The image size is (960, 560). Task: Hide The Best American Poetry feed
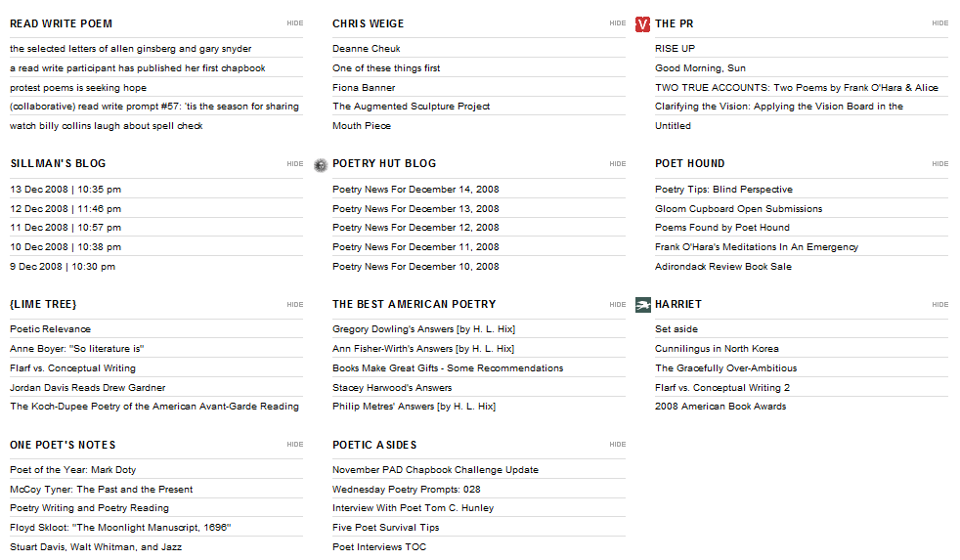618,305
